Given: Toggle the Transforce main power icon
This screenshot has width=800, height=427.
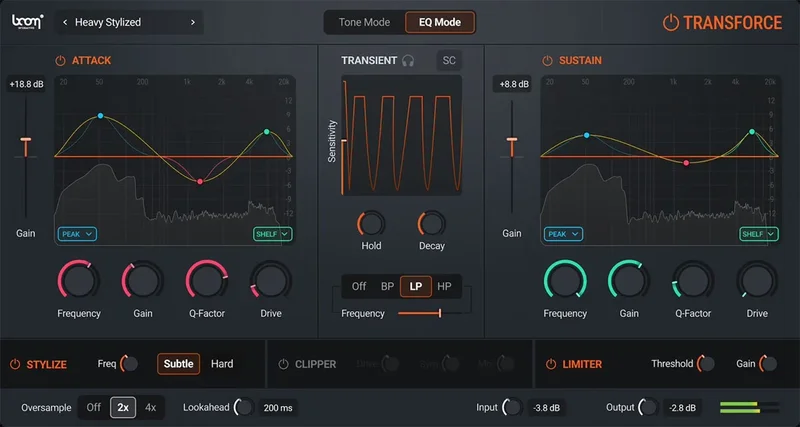Looking at the screenshot, I should tap(670, 23).
